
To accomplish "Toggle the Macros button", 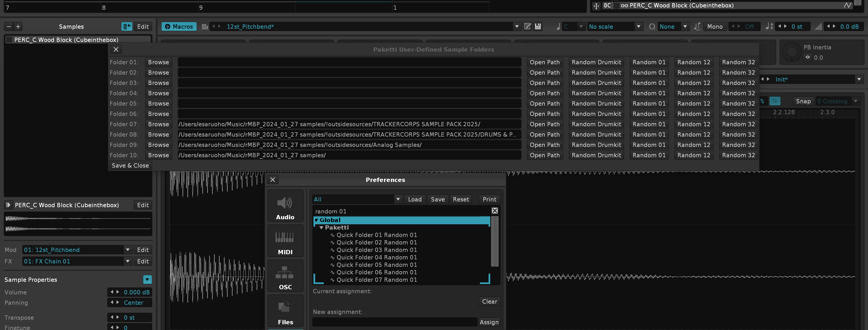I will (x=179, y=27).
